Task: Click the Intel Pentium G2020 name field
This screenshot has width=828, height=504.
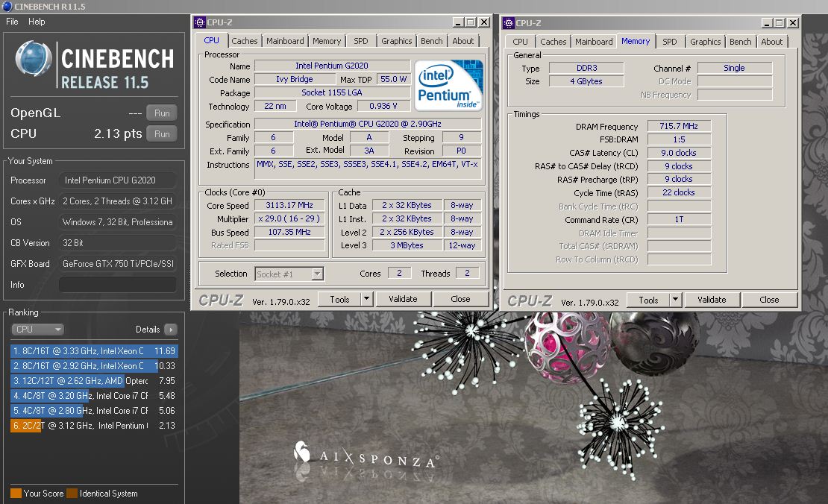Action: pos(332,66)
